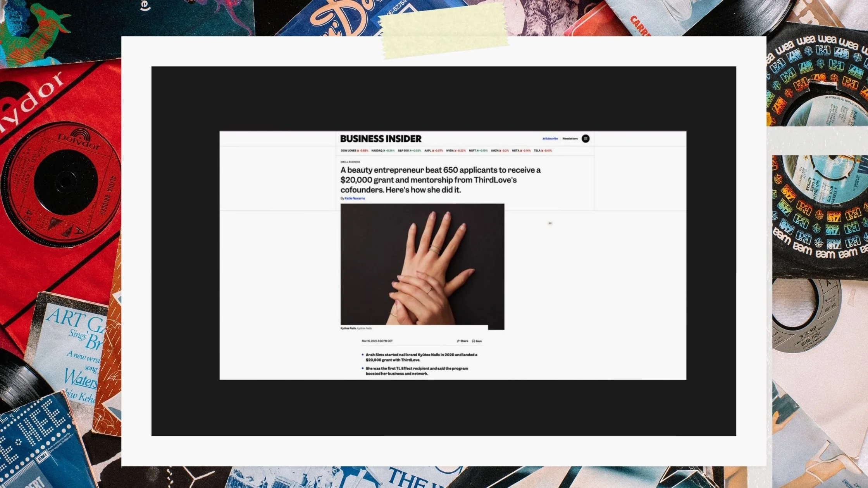868x488 pixels.
Task: Click the Subscribe link
Action: [550, 139]
